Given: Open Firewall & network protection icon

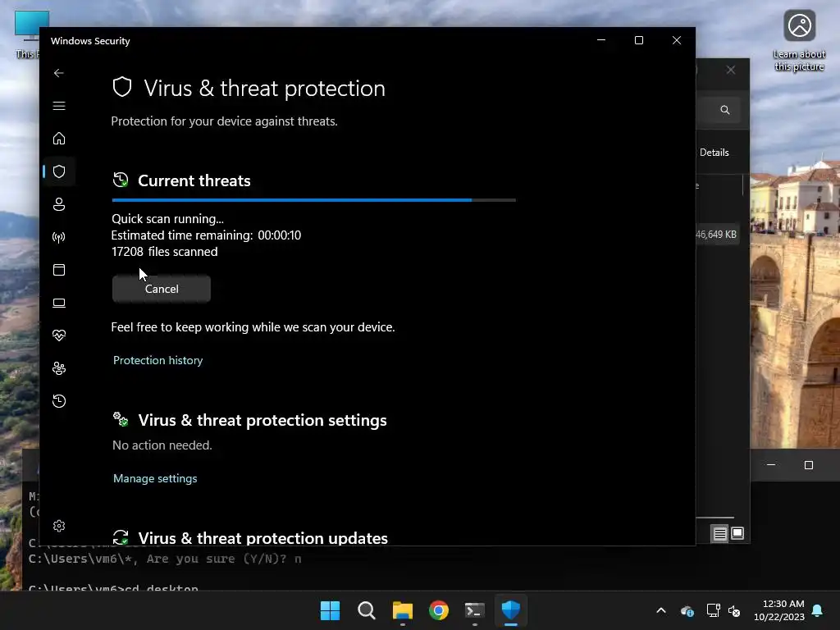Looking at the screenshot, I should pyautogui.click(x=59, y=237).
